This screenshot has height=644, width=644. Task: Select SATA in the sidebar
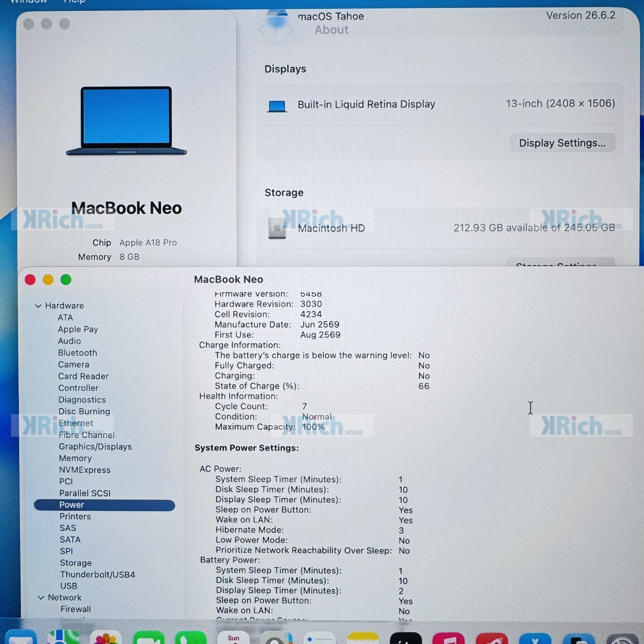click(70, 539)
